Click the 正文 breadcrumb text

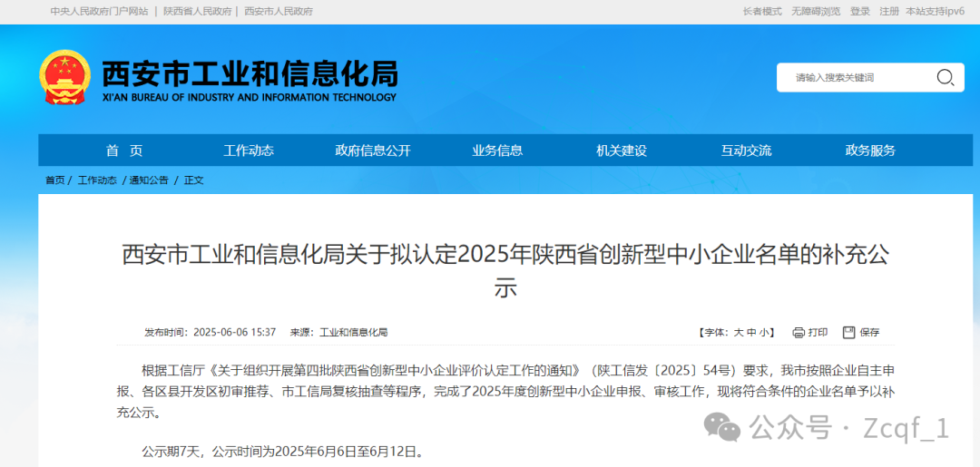(x=194, y=180)
